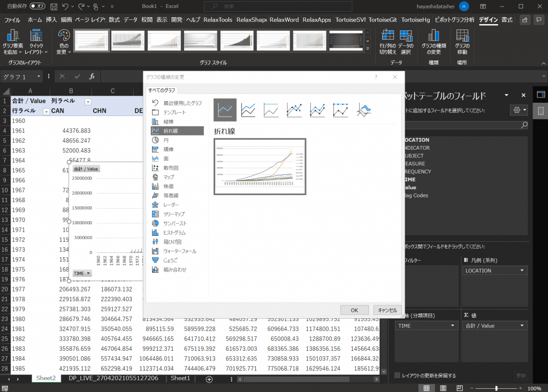Click the zoom slider in status bar

click(x=497, y=388)
